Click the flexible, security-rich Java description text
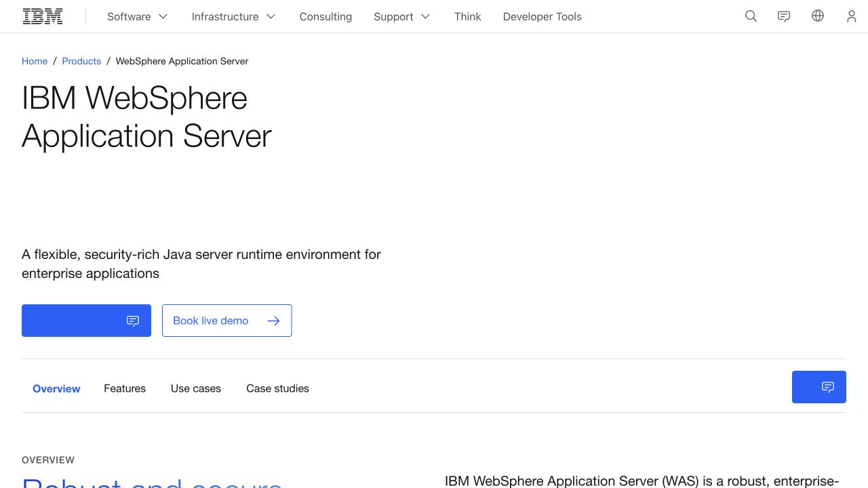The width and height of the screenshot is (868, 488). [201, 264]
